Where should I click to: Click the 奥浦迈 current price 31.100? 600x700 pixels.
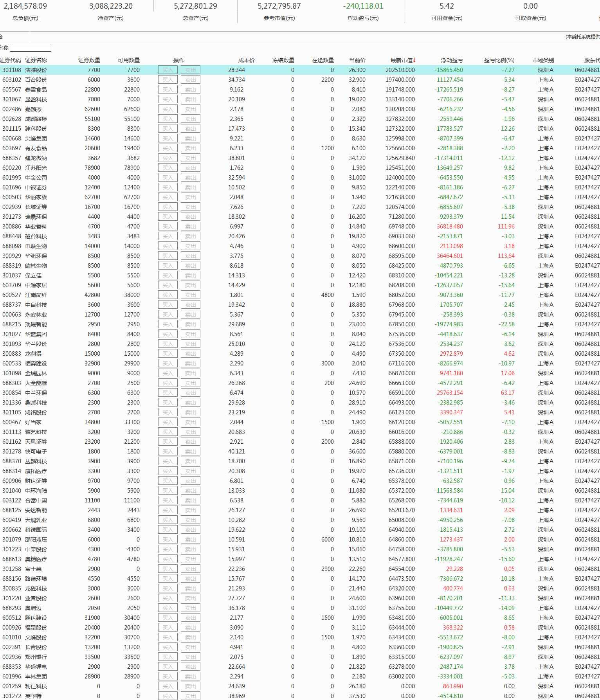click(x=357, y=608)
